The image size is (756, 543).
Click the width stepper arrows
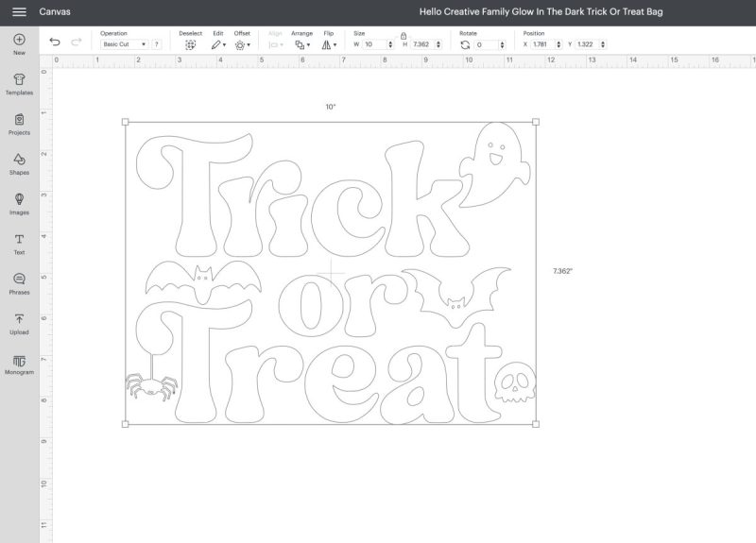pyautogui.click(x=390, y=44)
